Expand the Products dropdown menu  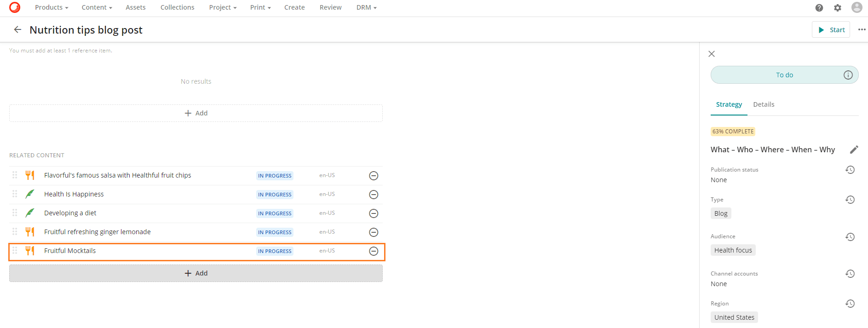(x=52, y=7)
